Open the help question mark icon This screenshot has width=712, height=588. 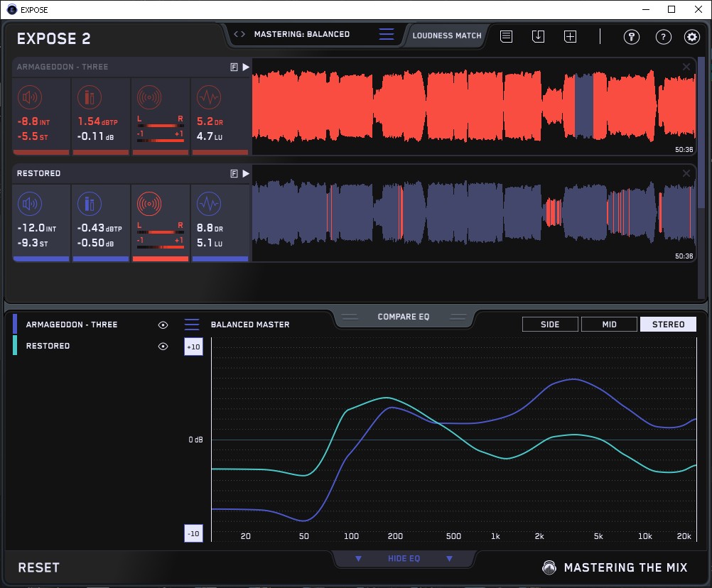coord(663,37)
